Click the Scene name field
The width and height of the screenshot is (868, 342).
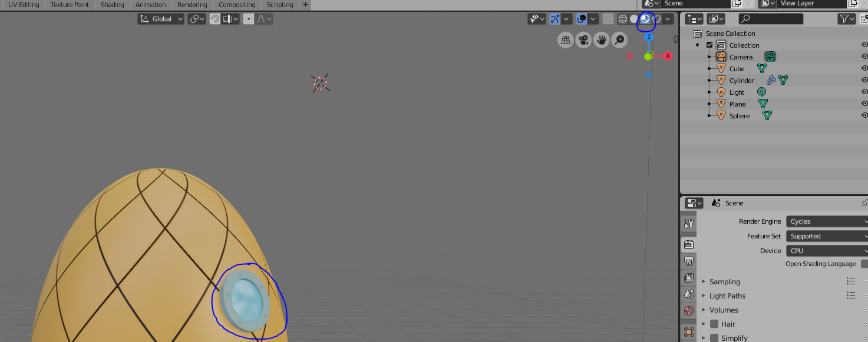pyautogui.click(x=695, y=4)
